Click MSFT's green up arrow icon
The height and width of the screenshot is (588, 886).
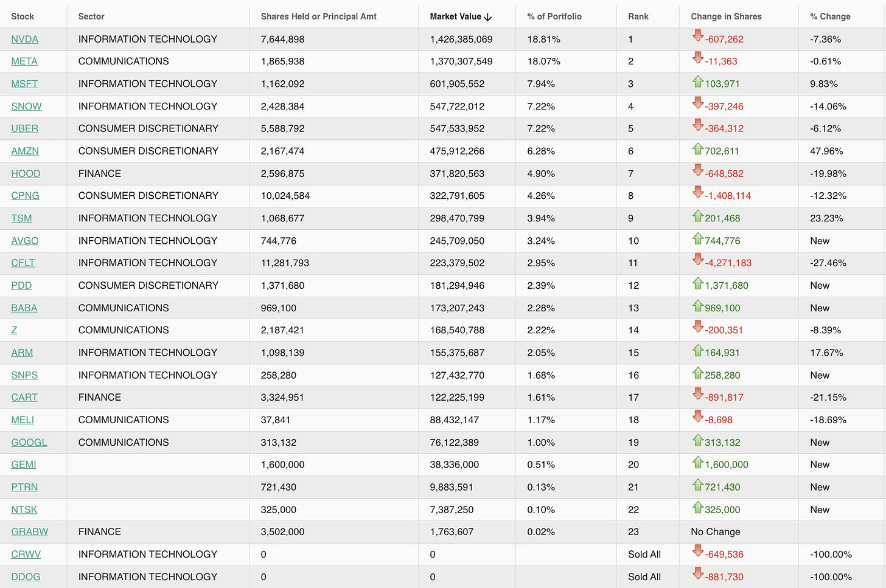click(x=697, y=81)
